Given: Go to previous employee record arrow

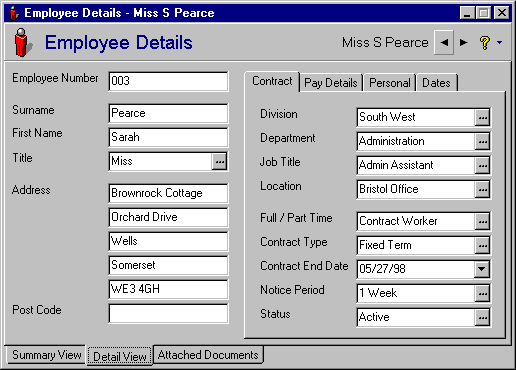Looking at the screenshot, I should [x=444, y=42].
